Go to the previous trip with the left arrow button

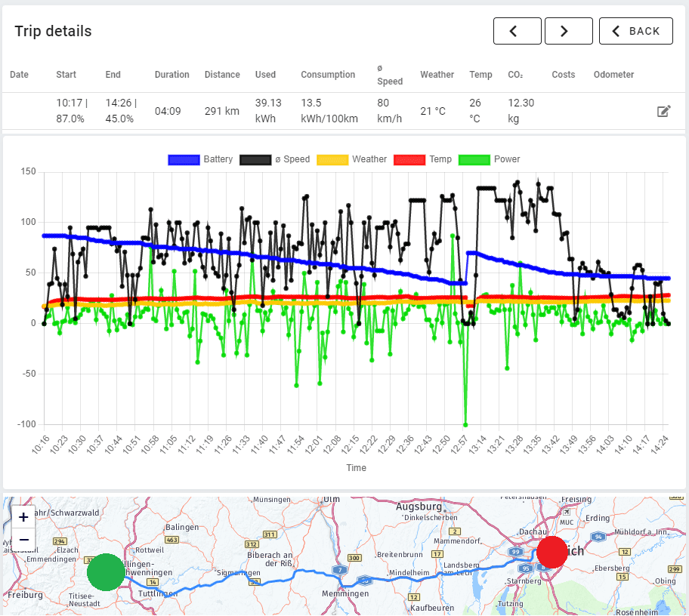[518, 31]
